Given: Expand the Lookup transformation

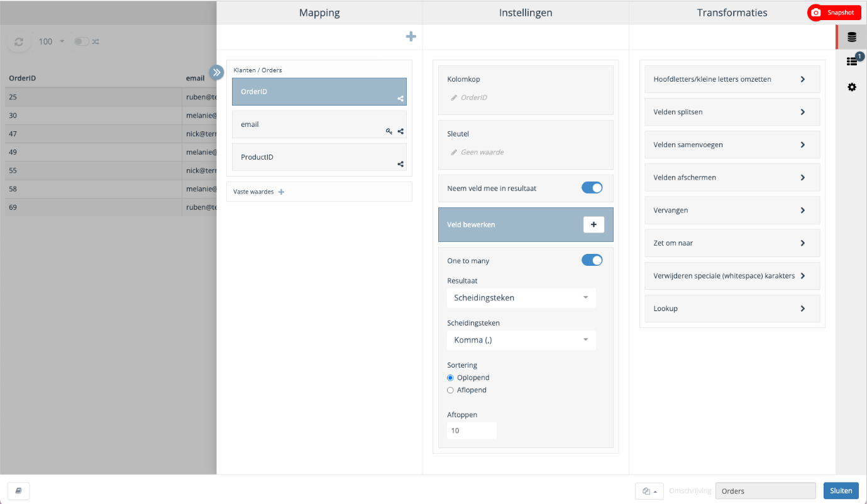Looking at the screenshot, I should tap(732, 309).
